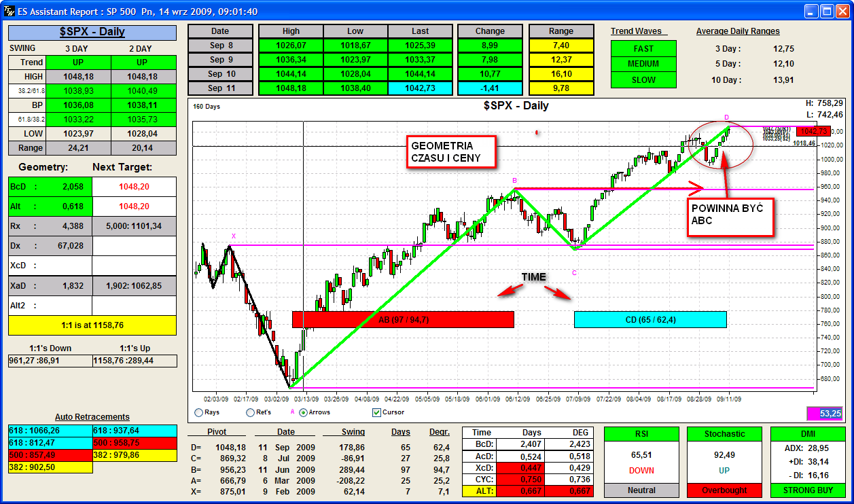The height and width of the screenshot is (504, 854).
Task: Click the pink X pivot marker on chart
Action: pos(233,236)
